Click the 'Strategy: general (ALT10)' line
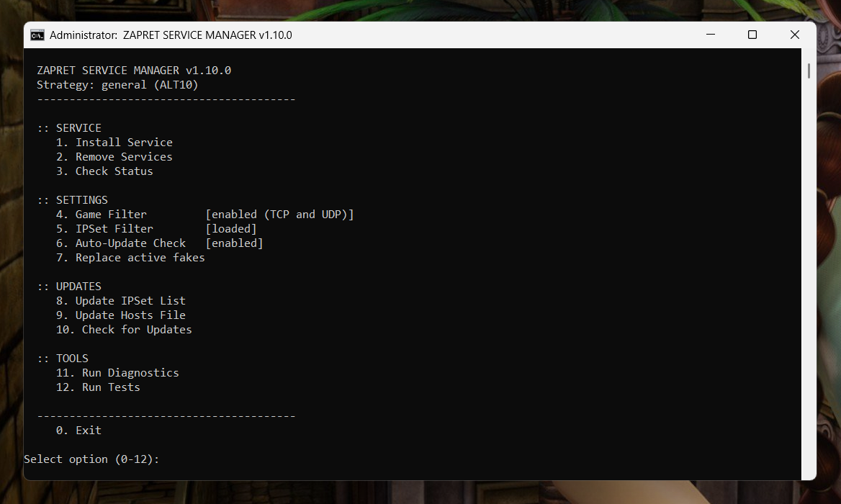Viewport: 841px width, 504px height. pyautogui.click(x=117, y=85)
